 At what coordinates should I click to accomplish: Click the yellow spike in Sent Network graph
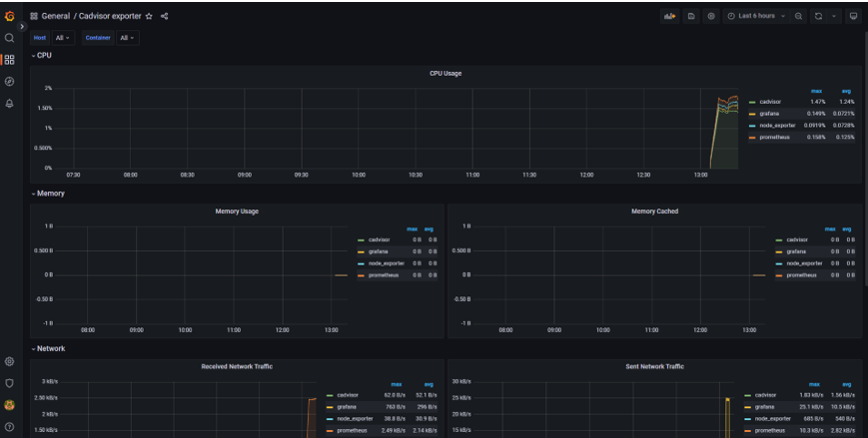(x=727, y=415)
